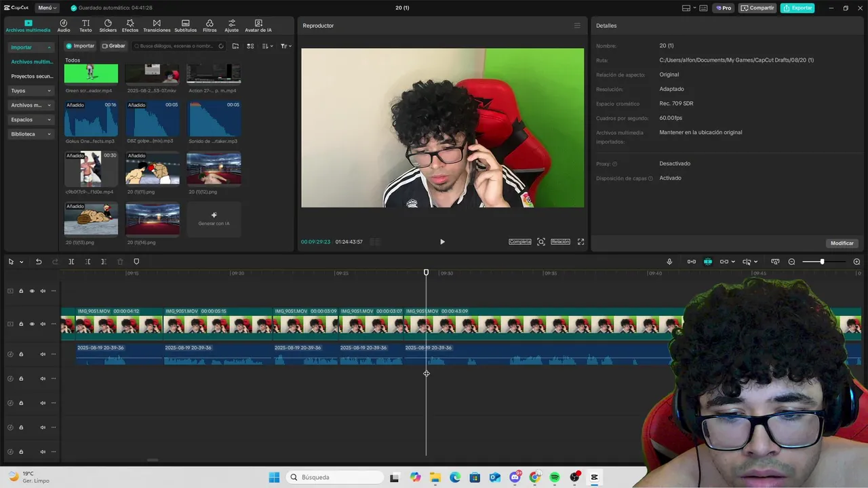The width and height of the screenshot is (868, 488).
Task: Toggle main track magnet
Action: [x=692, y=262]
